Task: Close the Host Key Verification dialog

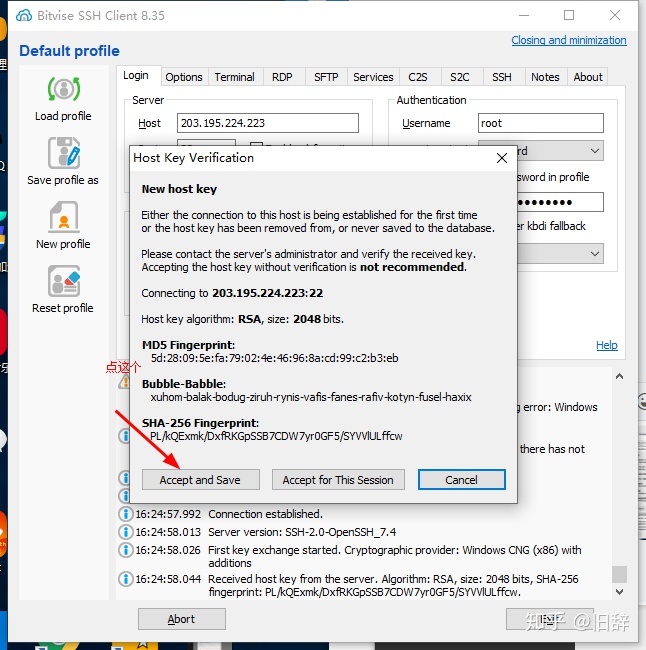Action: 502,158
